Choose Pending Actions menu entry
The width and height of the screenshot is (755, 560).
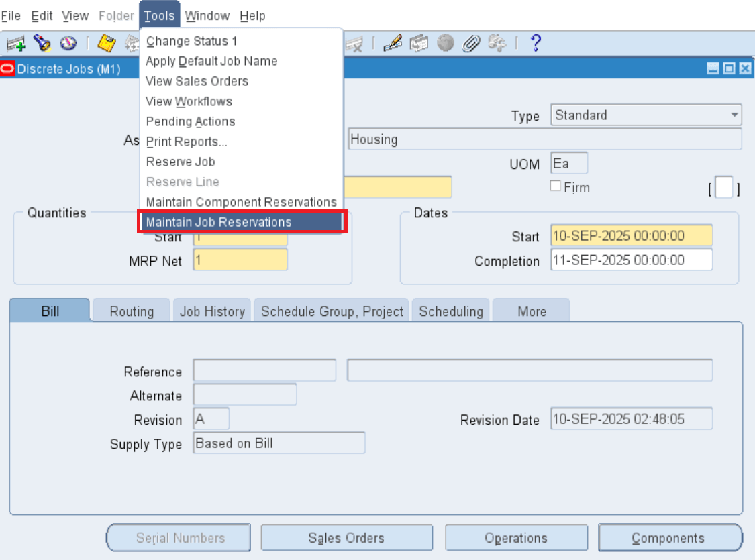(241, 121)
